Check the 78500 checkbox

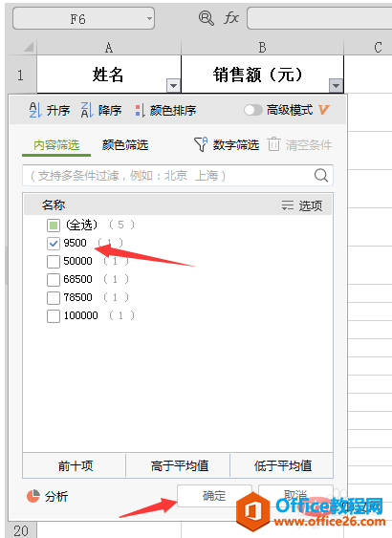coord(54,297)
